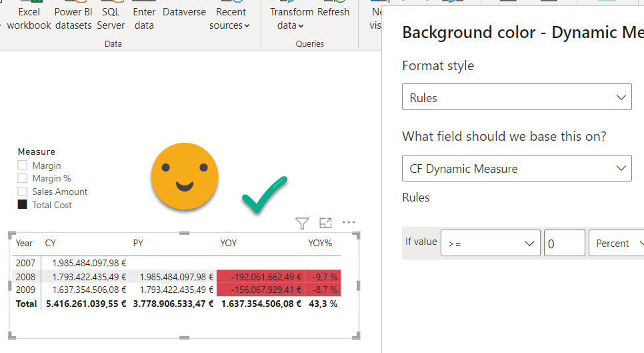Open the Excel workbook data source
The height and width of the screenshot is (353, 644).
pyautogui.click(x=29, y=18)
